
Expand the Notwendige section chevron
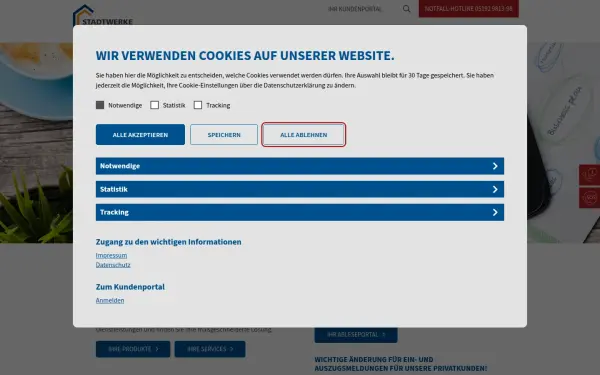pos(495,166)
